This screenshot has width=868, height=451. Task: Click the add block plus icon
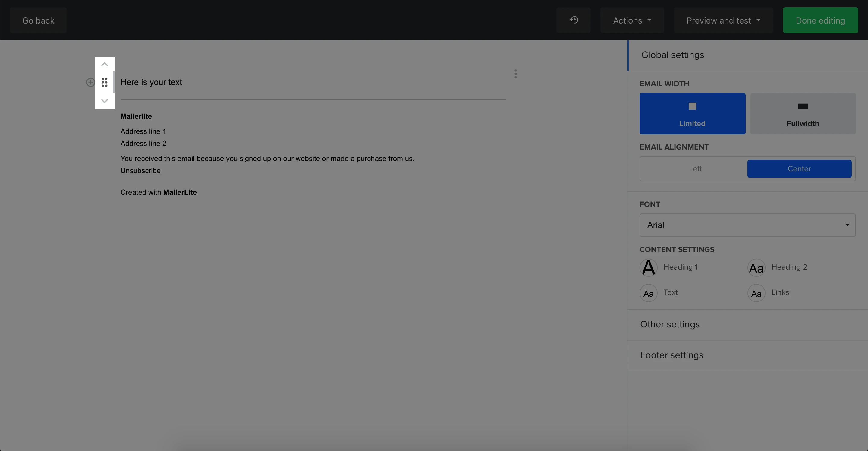click(x=90, y=82)
